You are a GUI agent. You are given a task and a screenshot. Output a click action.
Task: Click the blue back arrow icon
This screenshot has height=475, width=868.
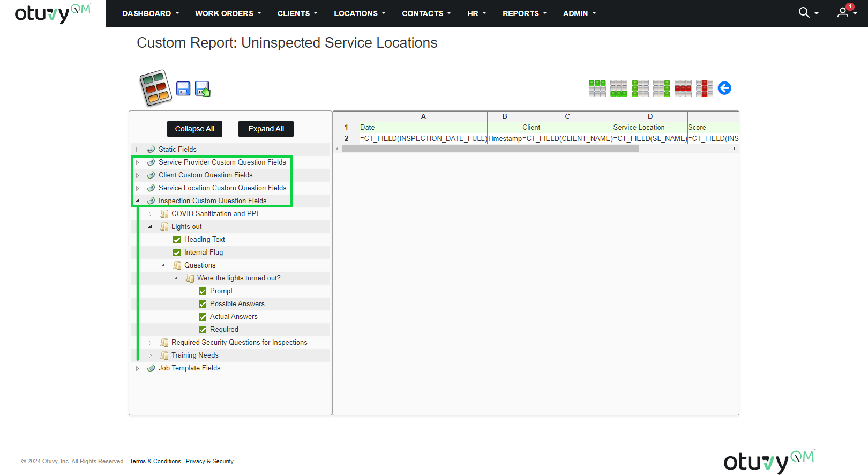[x=724, y=88]
